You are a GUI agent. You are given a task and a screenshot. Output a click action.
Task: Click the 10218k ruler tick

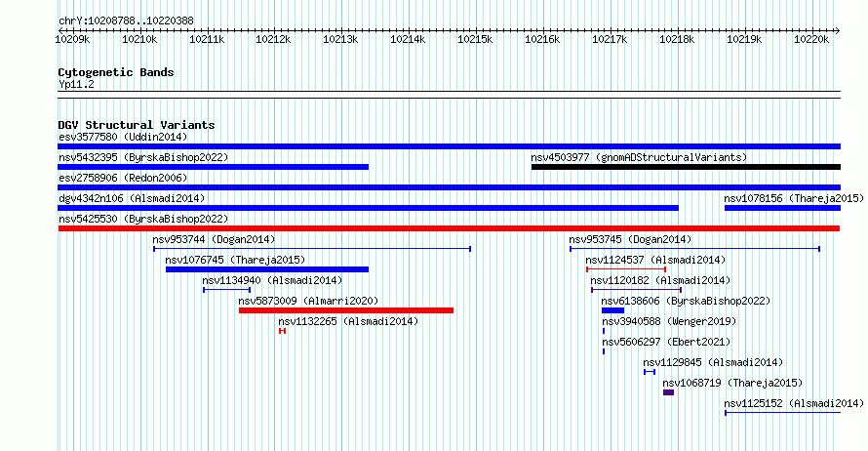point(677,39)
